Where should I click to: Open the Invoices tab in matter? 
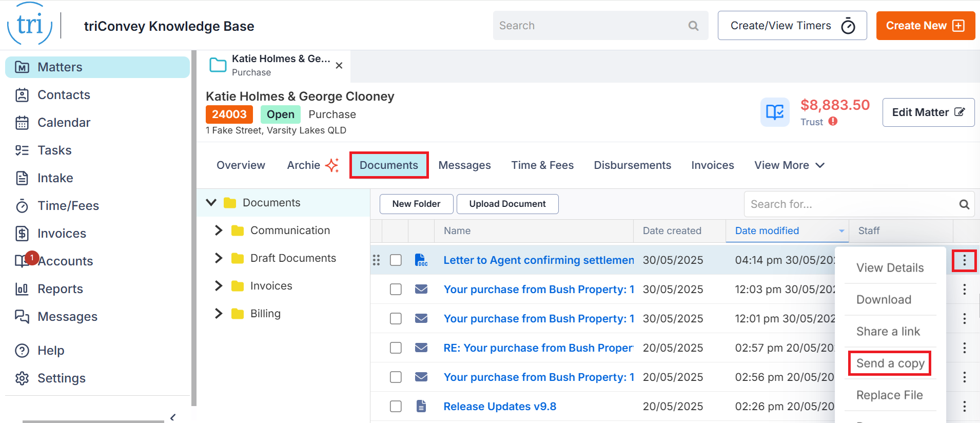coord(712,165)
